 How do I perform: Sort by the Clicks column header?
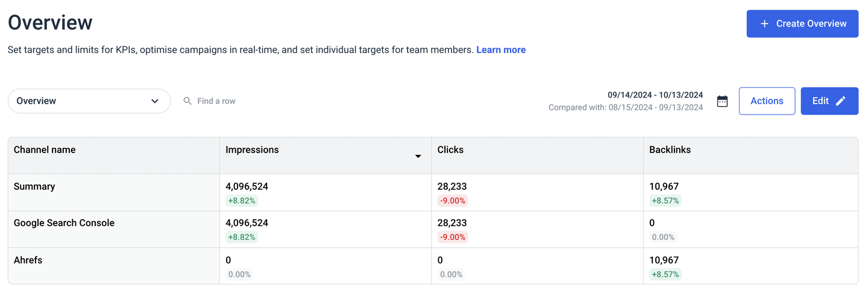(450, 150)
